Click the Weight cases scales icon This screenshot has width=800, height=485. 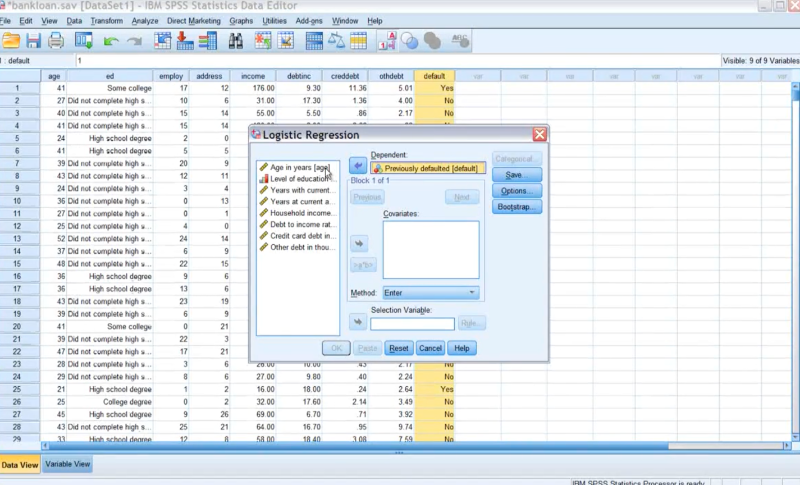tap(336, 41)
